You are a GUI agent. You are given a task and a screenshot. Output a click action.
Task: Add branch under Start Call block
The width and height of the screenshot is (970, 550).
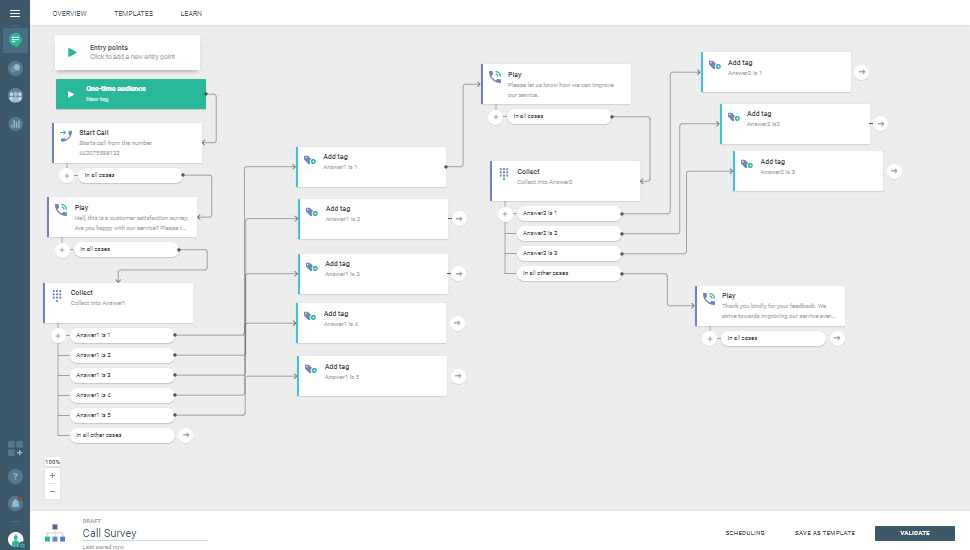coord(66,175)
